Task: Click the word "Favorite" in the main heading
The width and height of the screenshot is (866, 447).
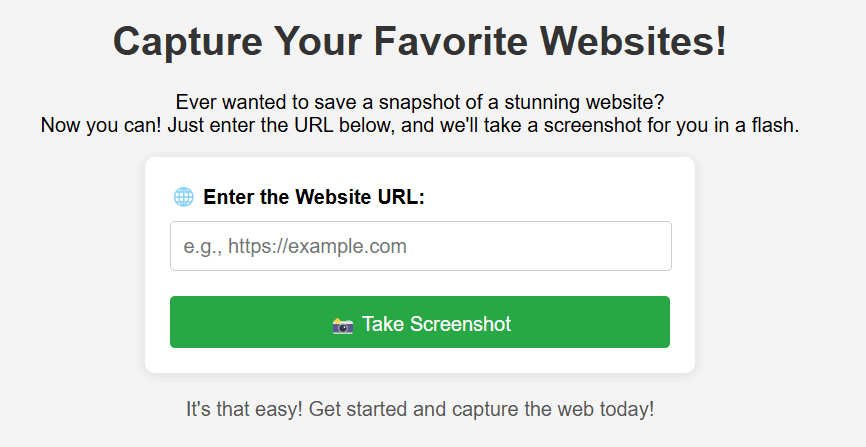Action: click(x=451, y=41)
